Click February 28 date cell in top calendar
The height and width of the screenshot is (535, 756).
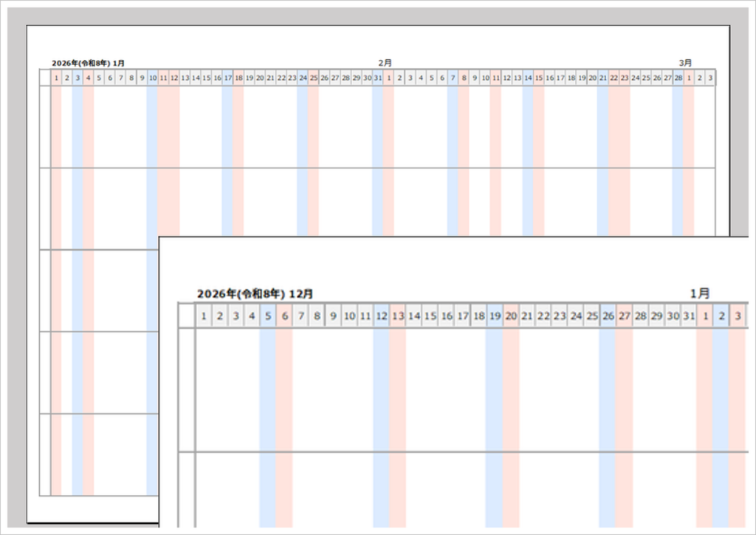[x=678, y=78]
